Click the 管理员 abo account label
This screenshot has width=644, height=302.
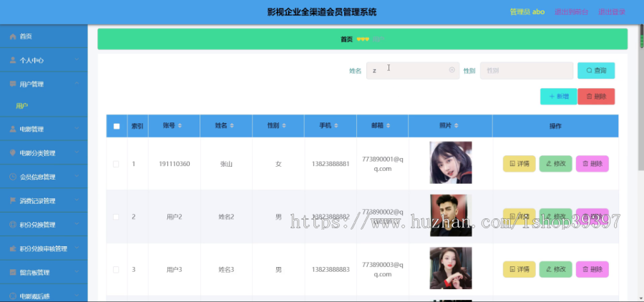coord(527,12)
